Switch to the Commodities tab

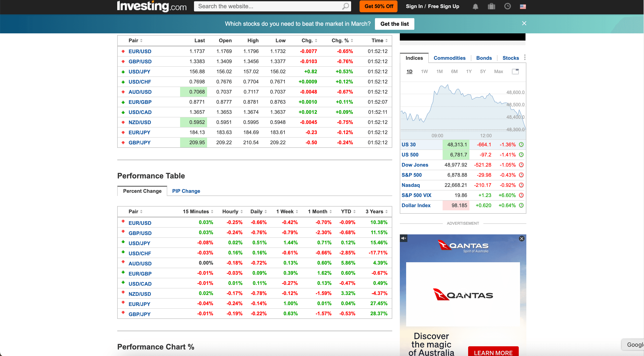pos(450,58)
